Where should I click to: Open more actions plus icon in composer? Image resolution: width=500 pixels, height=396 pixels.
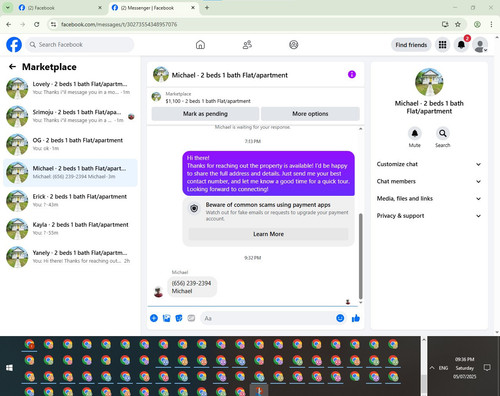point(154,318)
